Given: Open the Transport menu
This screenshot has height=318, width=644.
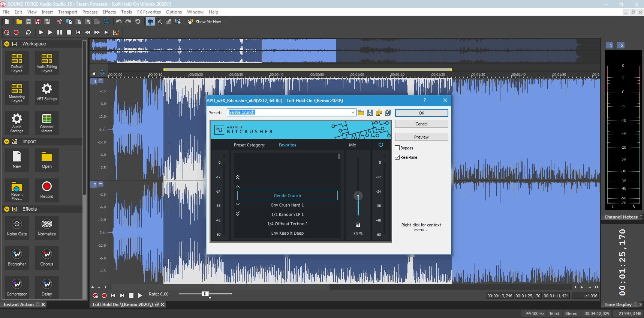Looking at the screenshot, I should [67, 12].
